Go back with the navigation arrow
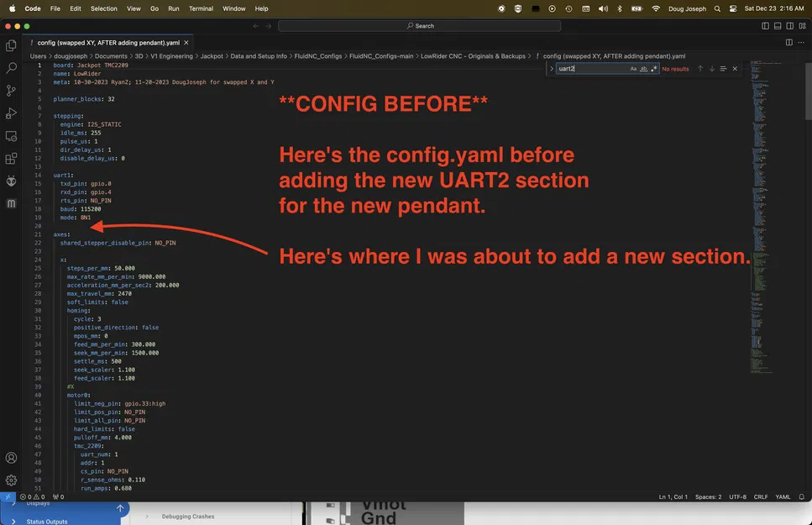 pos(256,26)
